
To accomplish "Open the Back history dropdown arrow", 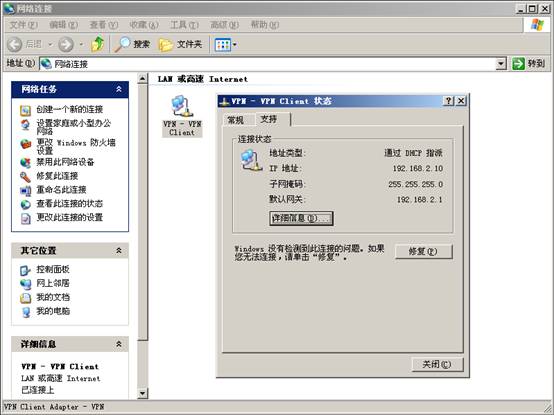I will (x=50, y=45).
